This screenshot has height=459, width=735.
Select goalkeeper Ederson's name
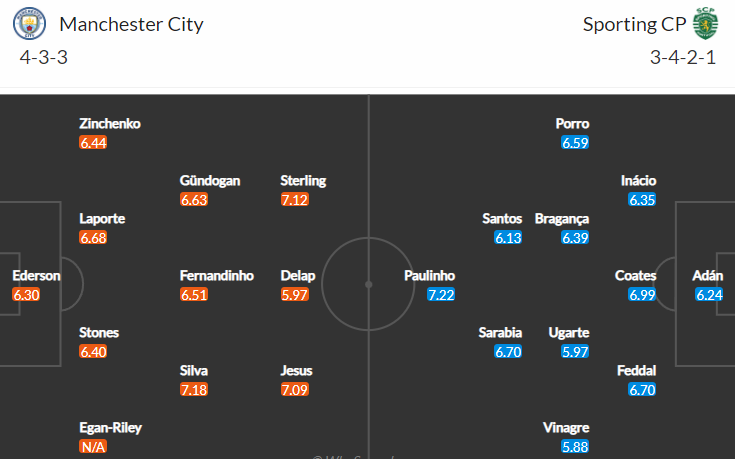pos(36,276)
